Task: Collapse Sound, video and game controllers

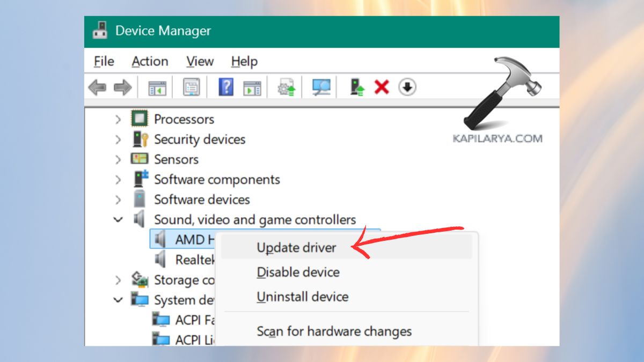Action: point(118,219)
